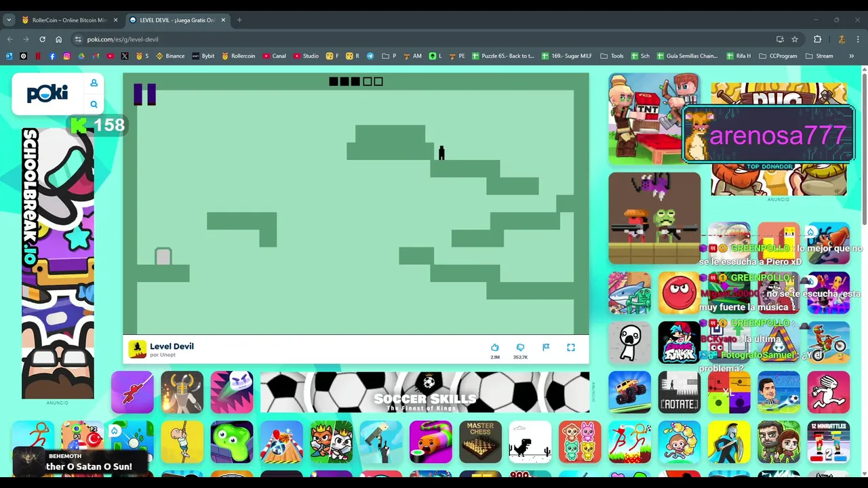Open the Facebook bookmark icon

coord(52,56)
